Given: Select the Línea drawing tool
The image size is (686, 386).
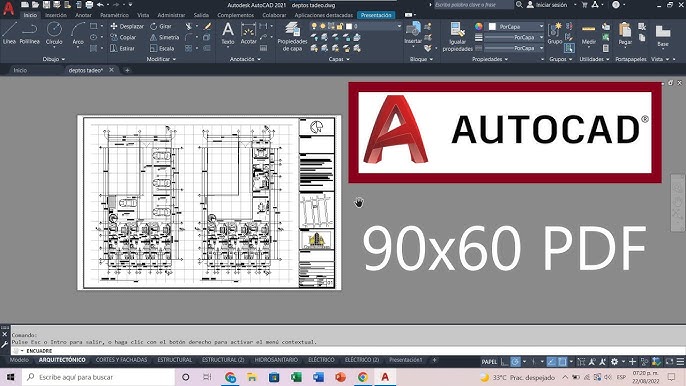Looking at the screenshot, I should click(x=9, y=33).
